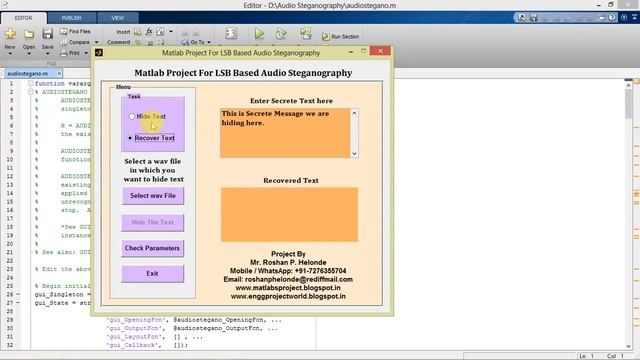The width and height of the screenshot is (640, 360).
Task: Switch to the VIEW ribbon tab
Action: [x=118, y=18]
